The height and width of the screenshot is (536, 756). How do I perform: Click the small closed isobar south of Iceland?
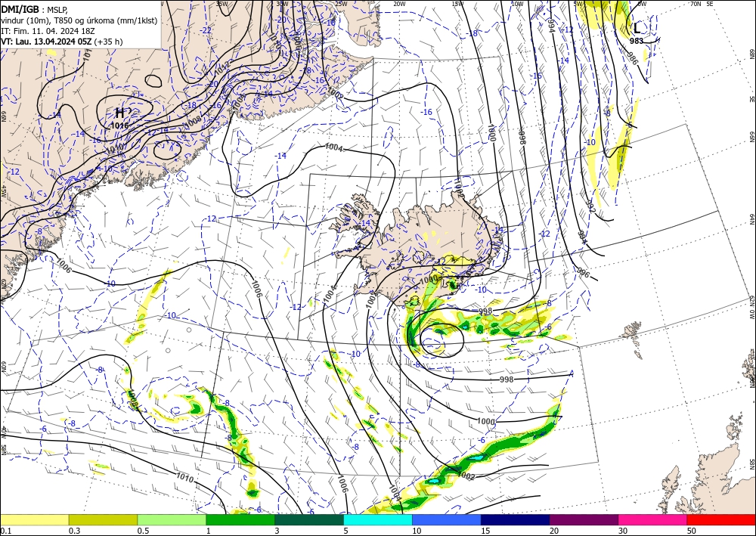click(442, 340)
